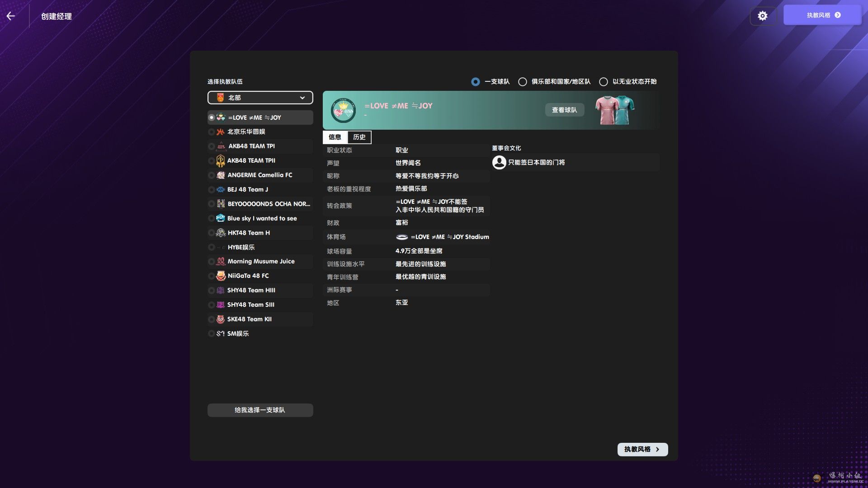Select the 俱乐部和国家/地区队 radio option
This screenshot has height=488, width=868.
point(523,82)
